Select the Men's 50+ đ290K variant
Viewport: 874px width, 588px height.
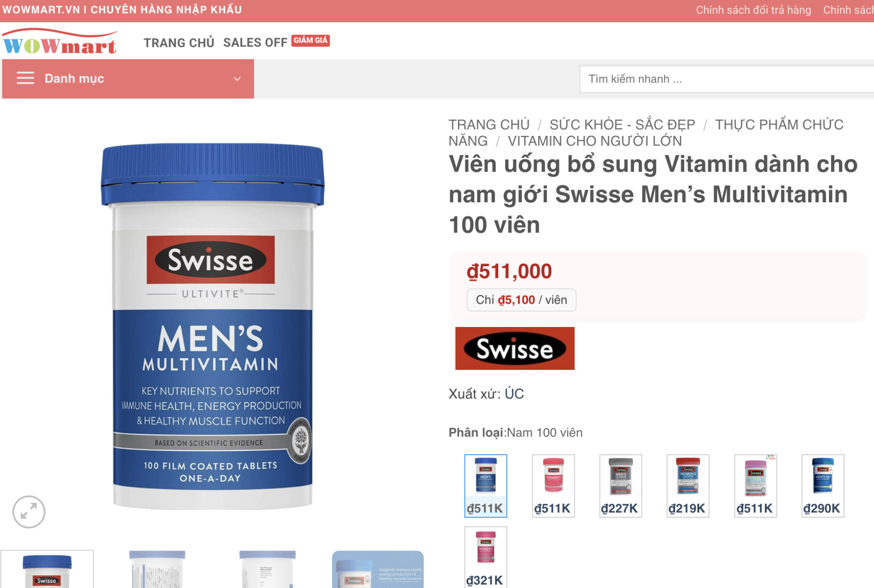pos(823,486)
